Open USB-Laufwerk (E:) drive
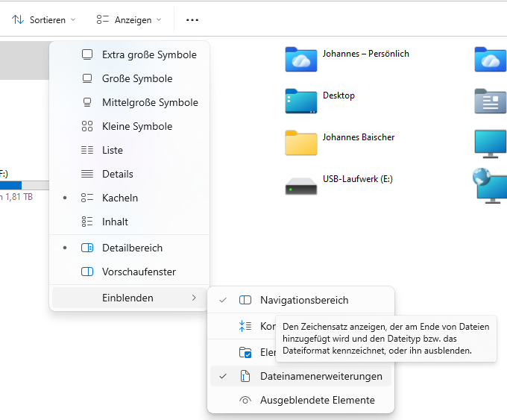 pos(300,184)
